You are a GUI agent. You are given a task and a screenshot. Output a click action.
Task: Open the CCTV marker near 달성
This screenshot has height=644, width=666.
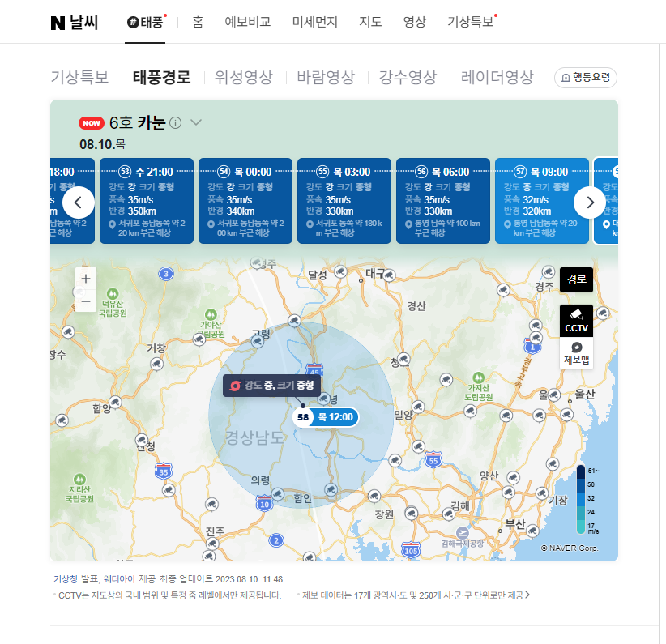coord(340,271)
